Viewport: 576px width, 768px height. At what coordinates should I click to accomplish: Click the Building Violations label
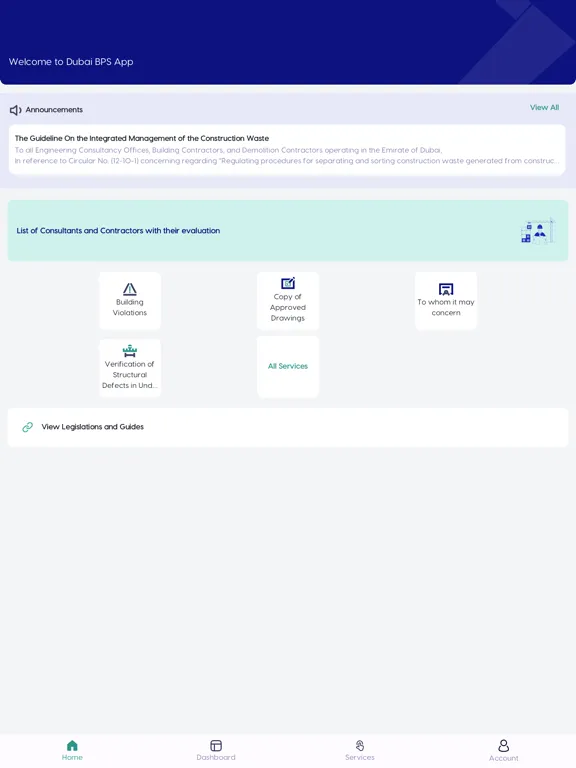point(130,308)
